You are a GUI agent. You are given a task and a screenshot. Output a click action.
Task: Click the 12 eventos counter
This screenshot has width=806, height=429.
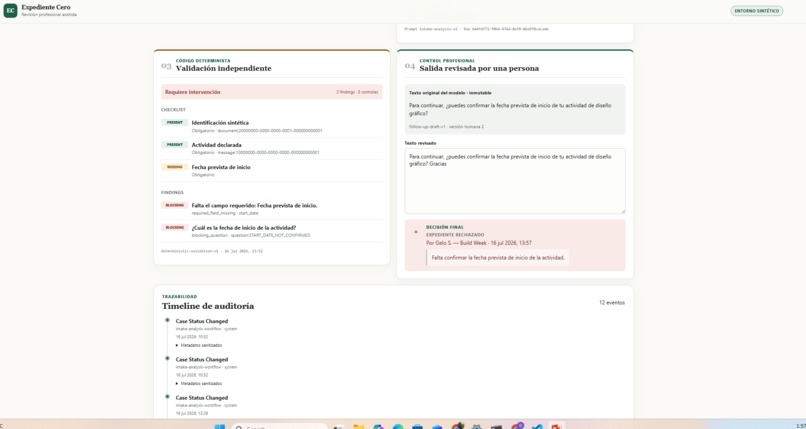(x=612, y=303)
